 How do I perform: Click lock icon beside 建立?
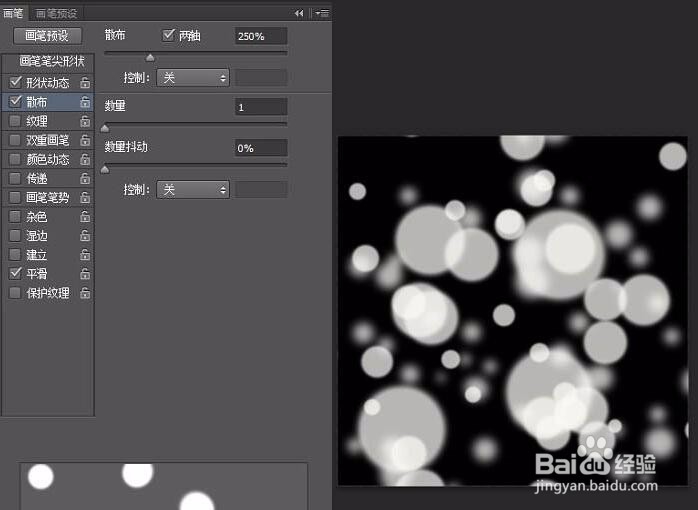pyautogui.click(x=85, y=255)
